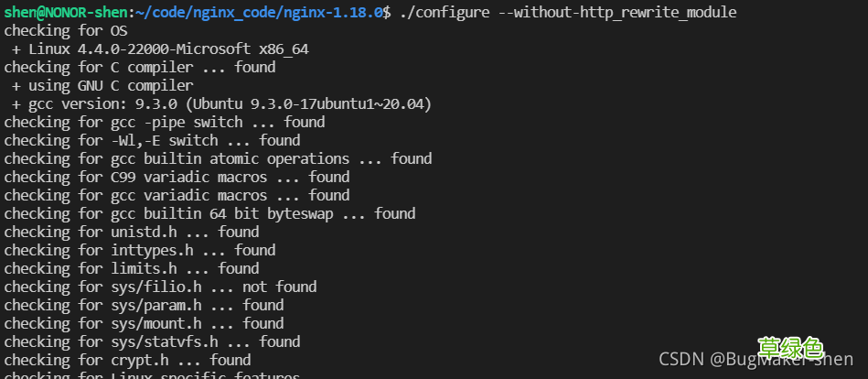Click the 'using GNU C compiler' line
The height and width of the screenshot is (379, 868).
103,85
